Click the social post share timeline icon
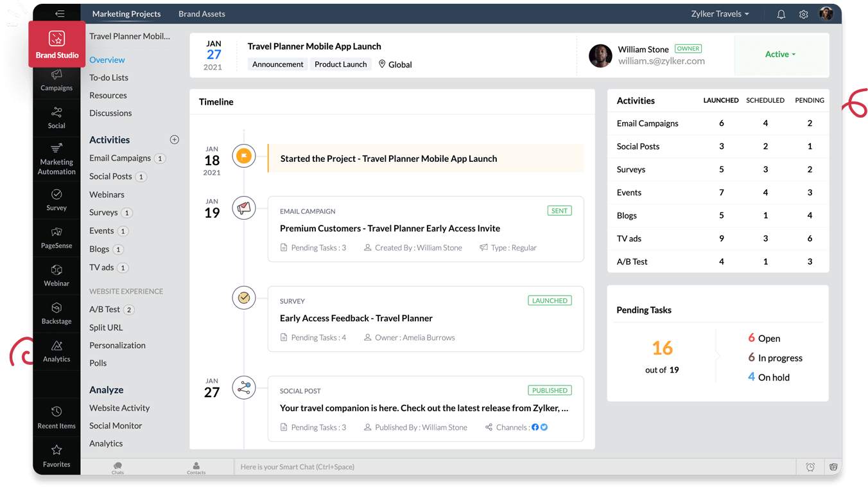The height and width of the screenshot is (487, 868). click(x=244, y=387)
